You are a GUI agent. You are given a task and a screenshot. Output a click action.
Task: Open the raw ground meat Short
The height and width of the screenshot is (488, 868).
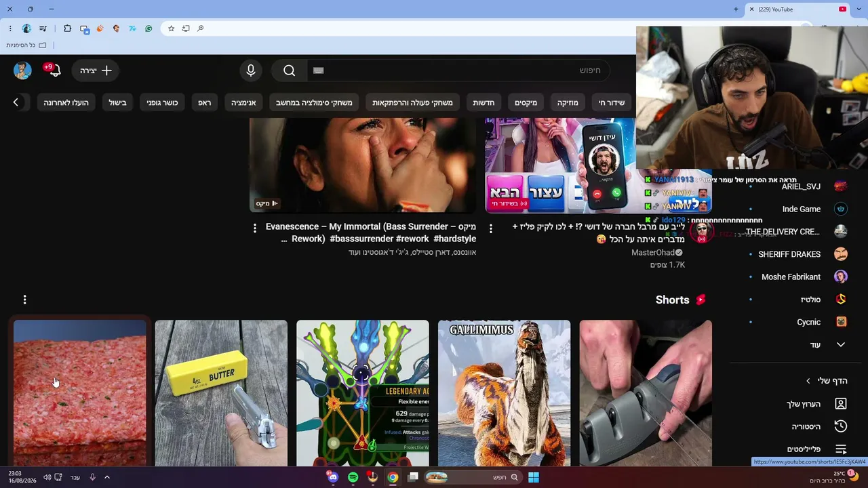(x=79, y=393)
